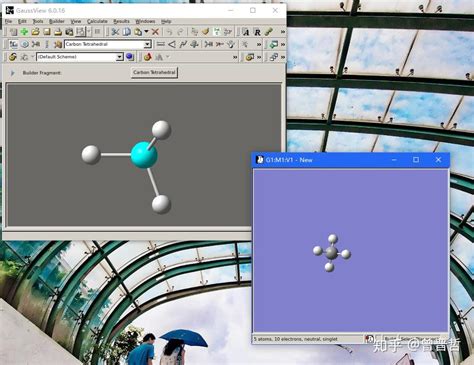The image size is (474, 365).
Task: Select the ring fragment builder icon
Action: pyautogui.click(x=25, y=44)
